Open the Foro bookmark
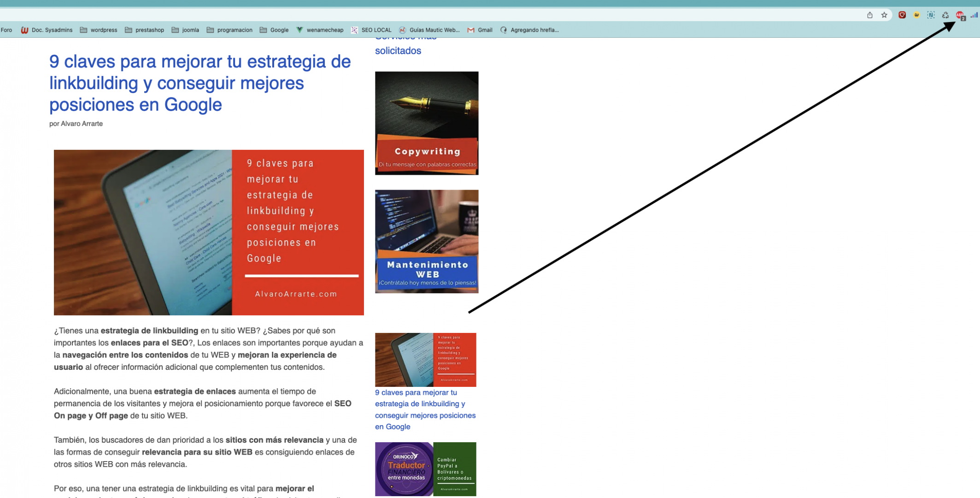 coord(6,30)
